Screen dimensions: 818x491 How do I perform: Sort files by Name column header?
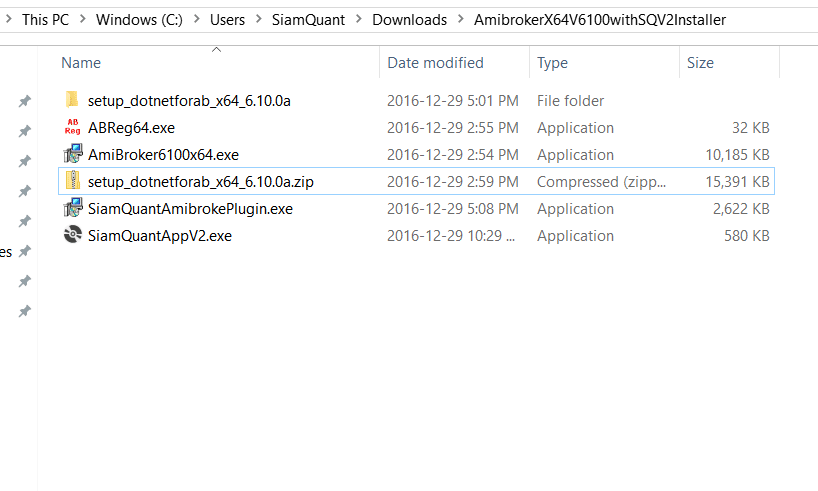81,63
